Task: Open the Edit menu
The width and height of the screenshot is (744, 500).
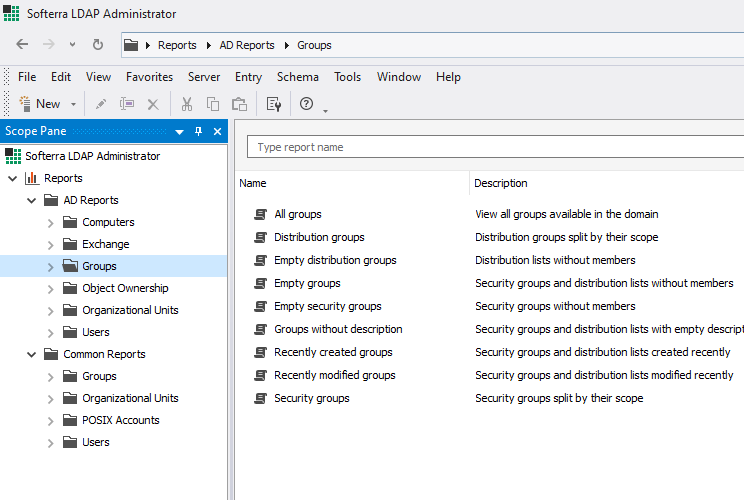Action: pyautogui.click(x=61, y=77)
